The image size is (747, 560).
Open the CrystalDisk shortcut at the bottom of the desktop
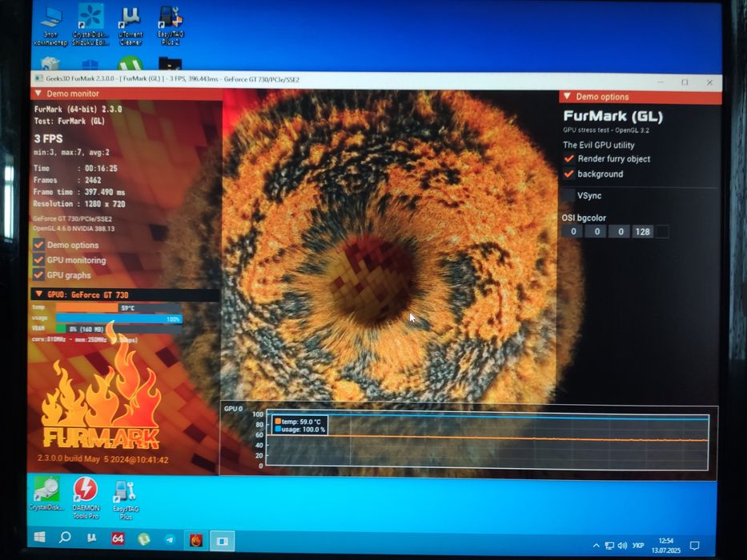46,494
